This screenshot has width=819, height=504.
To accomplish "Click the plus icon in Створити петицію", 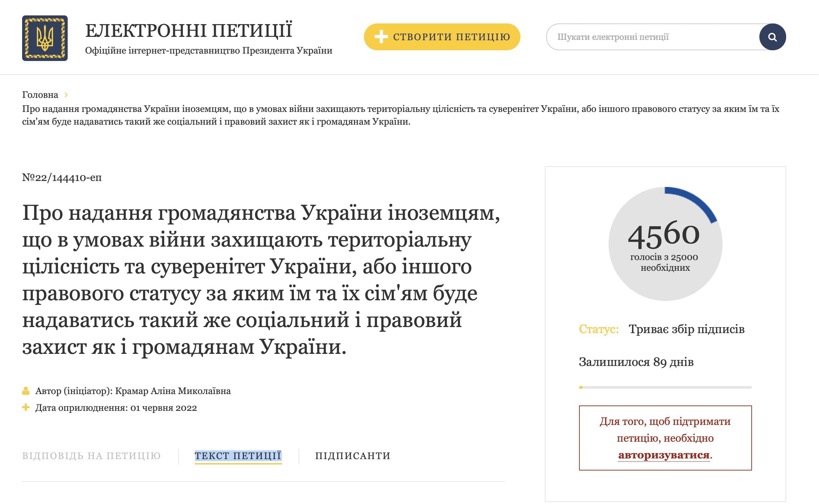I will pyautogui.click(x=381, y=37).
